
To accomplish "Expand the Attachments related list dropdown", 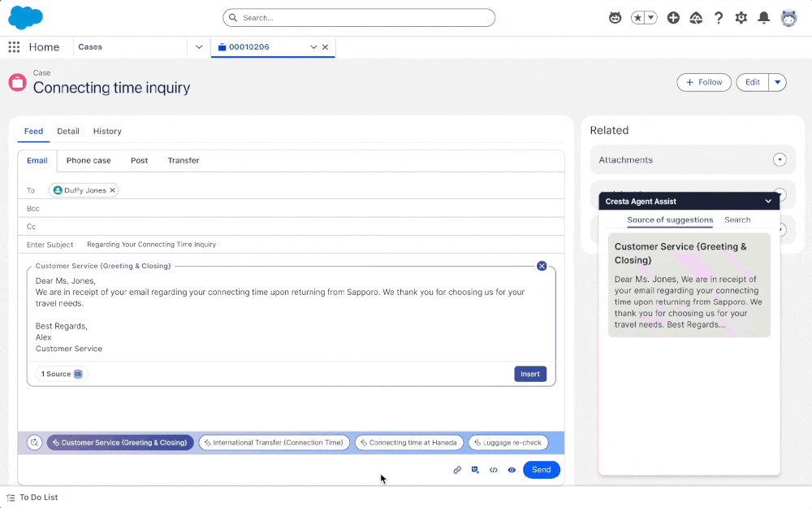I will click(x=780, y=159).
